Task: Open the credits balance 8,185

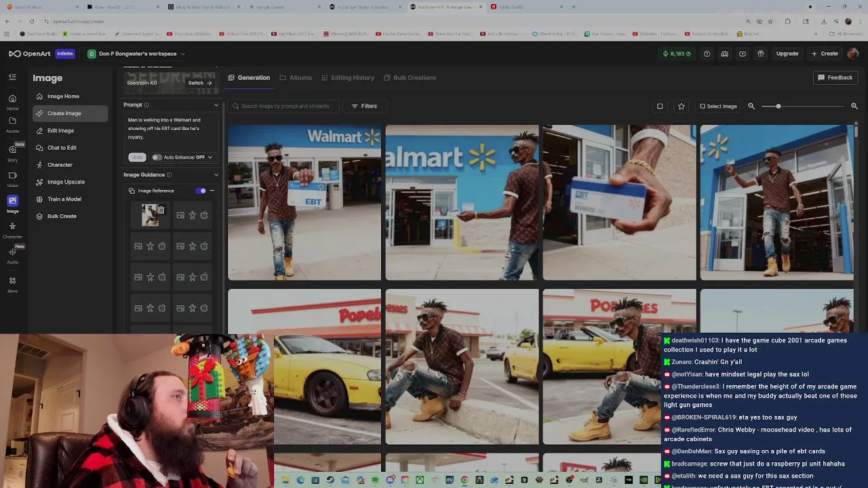Action: coord(676,54)
